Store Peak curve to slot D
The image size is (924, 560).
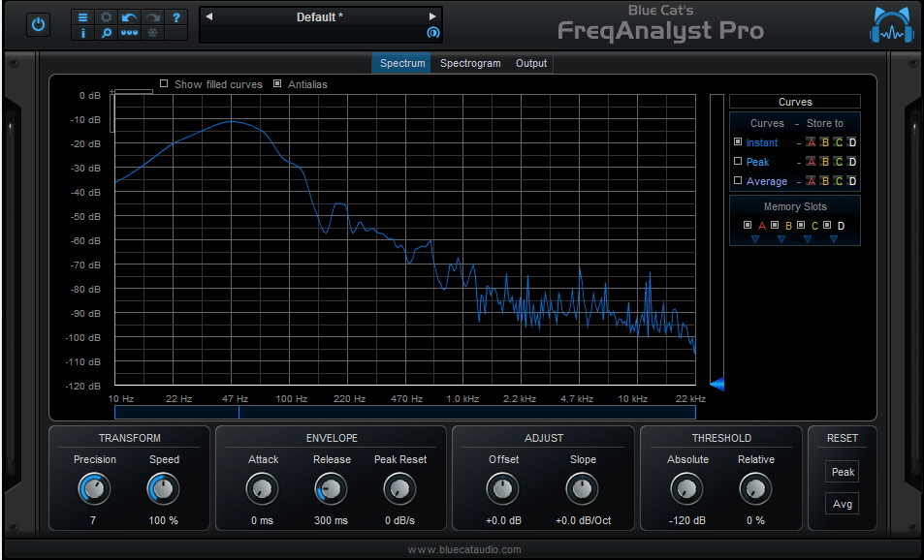[852, 162]
